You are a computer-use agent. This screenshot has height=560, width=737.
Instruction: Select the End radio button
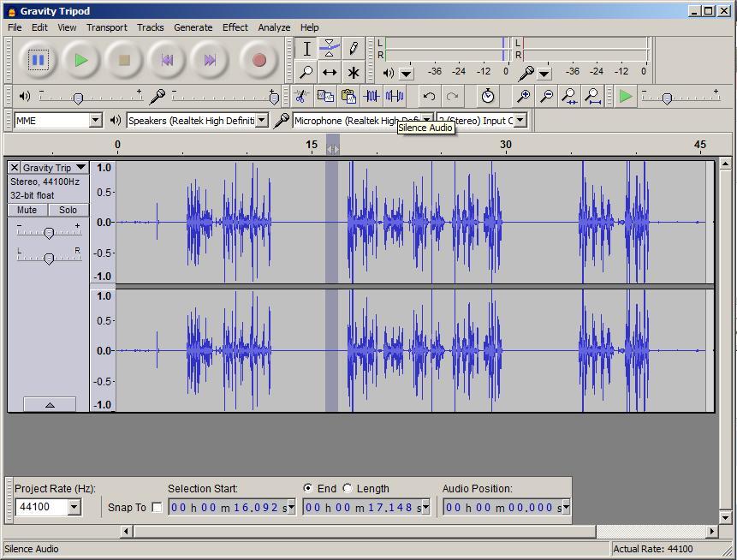[x=307, y=488]
